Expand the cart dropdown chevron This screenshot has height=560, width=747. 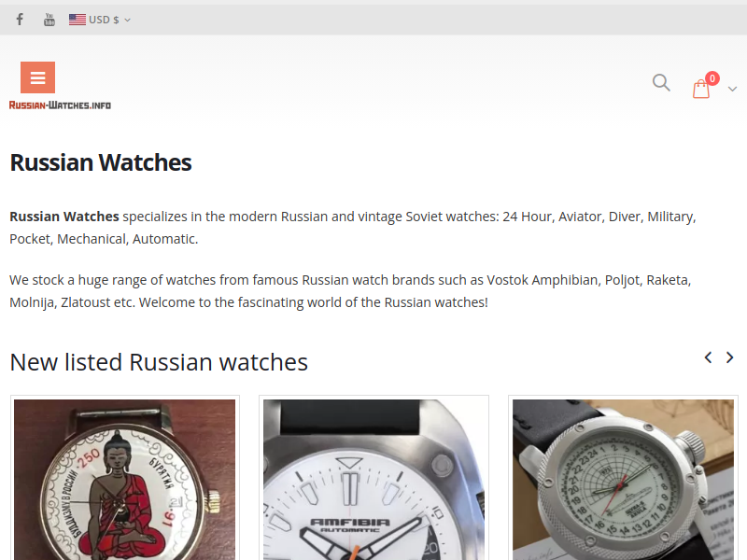click(732, 89)
